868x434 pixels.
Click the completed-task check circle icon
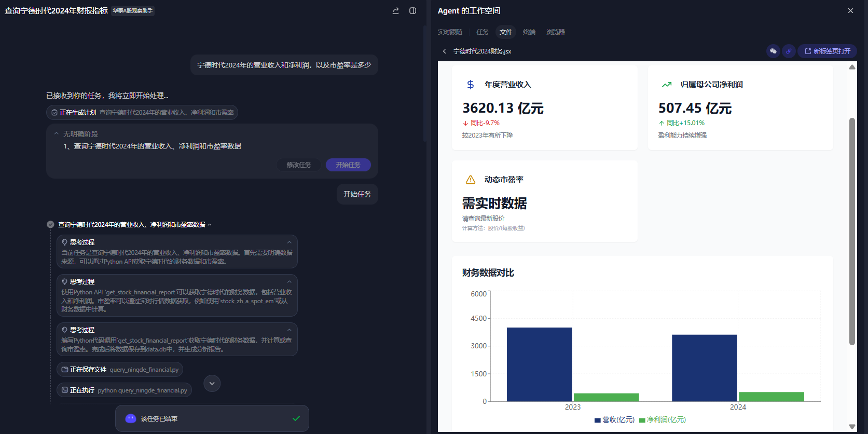point(50,225)
